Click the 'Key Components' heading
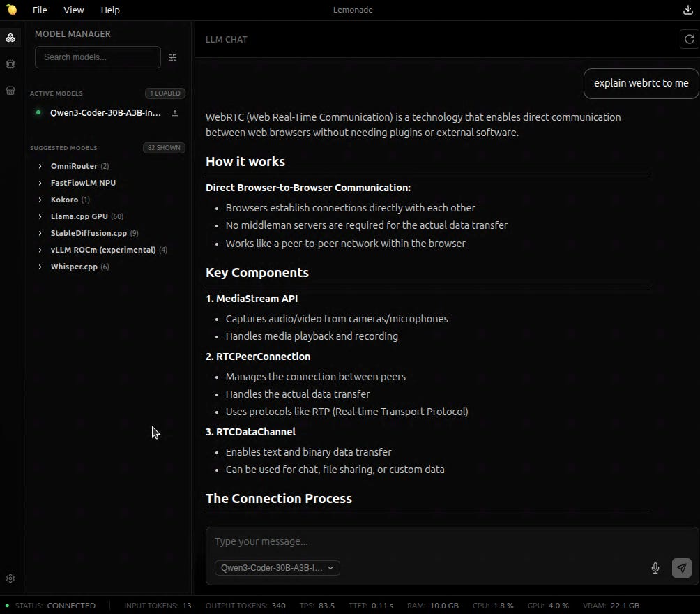This screenshot has height=614, width=700. [x=257, y=273]
